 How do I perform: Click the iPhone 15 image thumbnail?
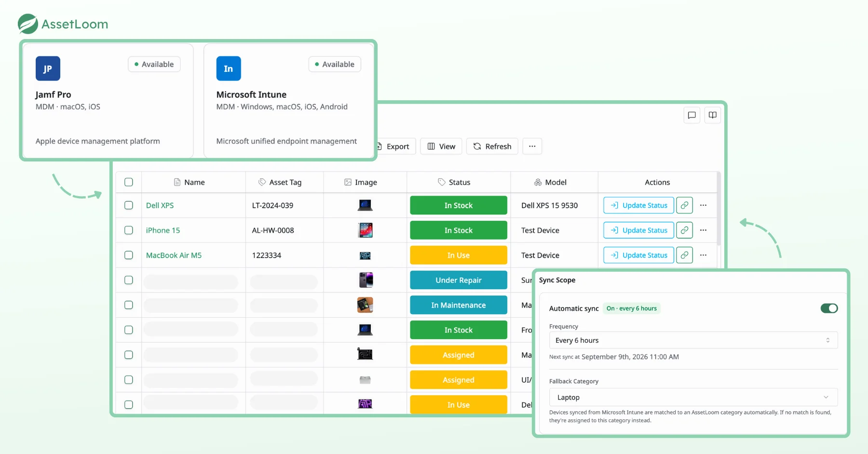click(366, 230)
